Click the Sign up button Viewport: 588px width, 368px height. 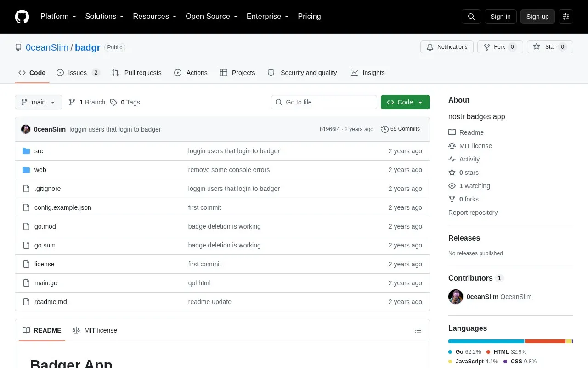coord(537,17)
